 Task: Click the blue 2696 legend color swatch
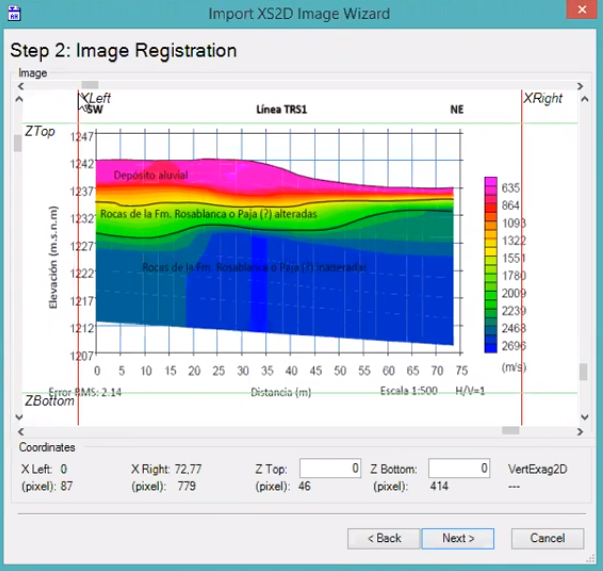(491, 345)
